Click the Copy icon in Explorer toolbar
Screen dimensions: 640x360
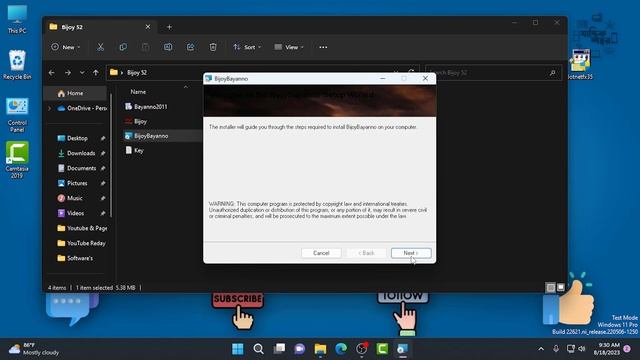(x=123, y=47)
